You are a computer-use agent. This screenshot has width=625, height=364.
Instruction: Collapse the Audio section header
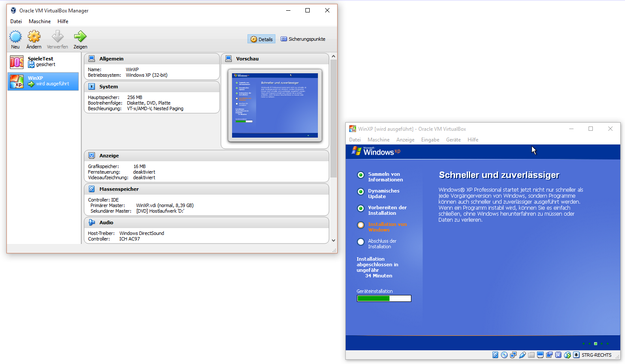tap(106, 223)
